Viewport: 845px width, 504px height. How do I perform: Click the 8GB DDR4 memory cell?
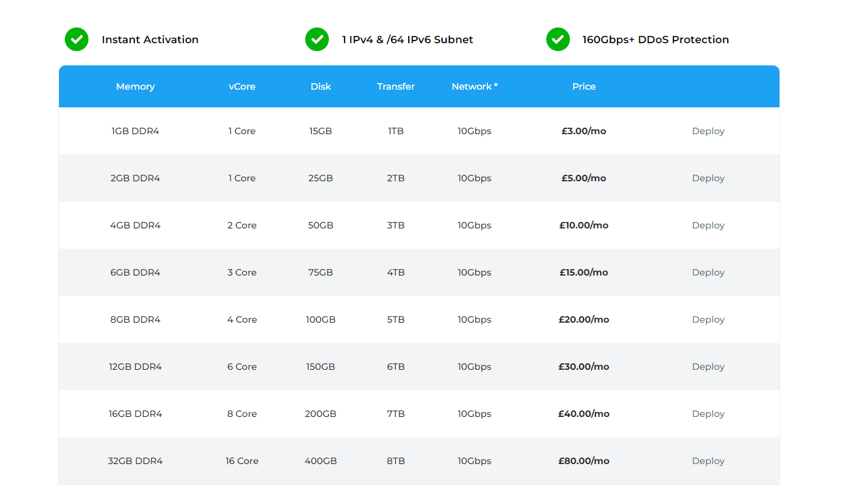pyautogui.click(x=136, y=319)
